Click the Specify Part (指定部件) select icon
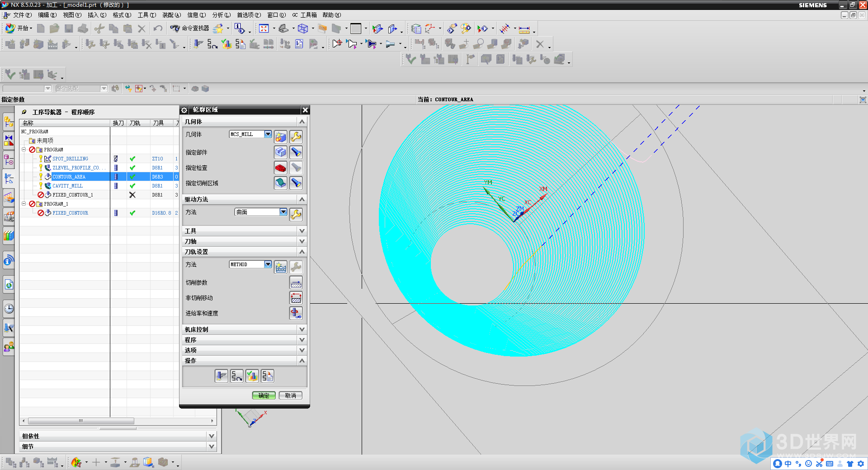The image size is (868, 470). tap(280, 152)
